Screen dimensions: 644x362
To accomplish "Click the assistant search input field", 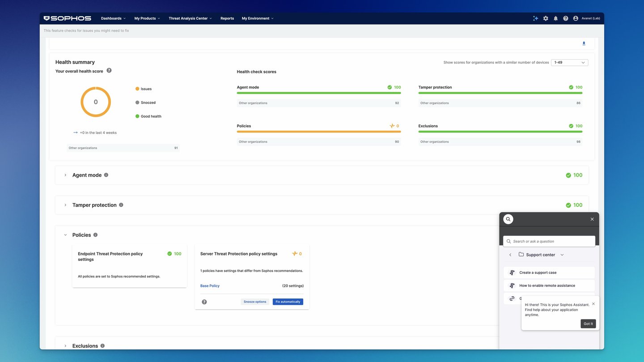I will tap(549, 241).
